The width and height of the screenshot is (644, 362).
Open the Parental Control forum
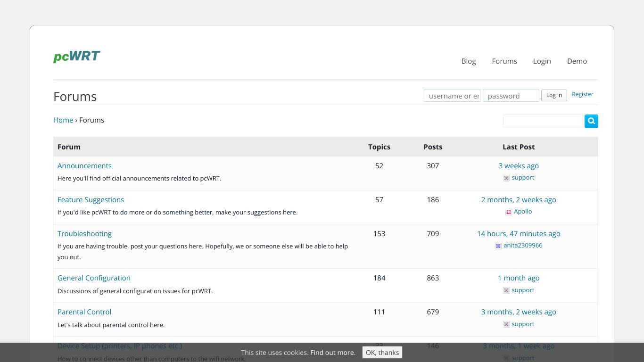tap(84, 312)
